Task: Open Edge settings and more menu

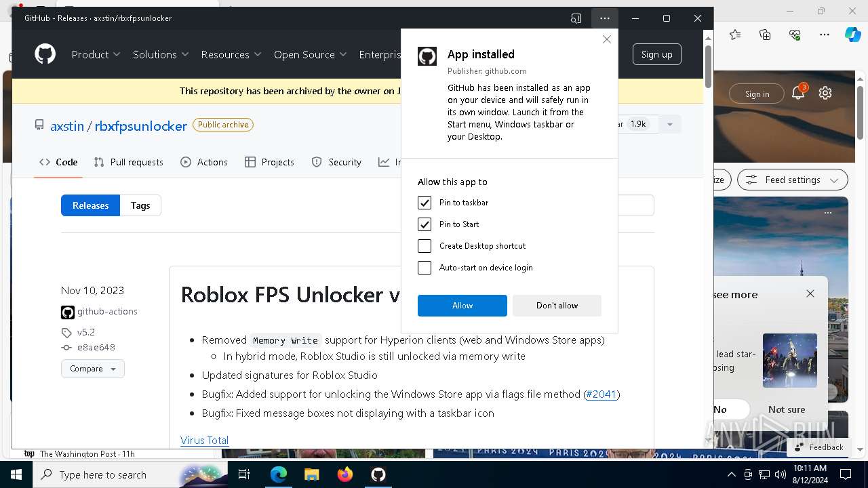Action: 825,35
